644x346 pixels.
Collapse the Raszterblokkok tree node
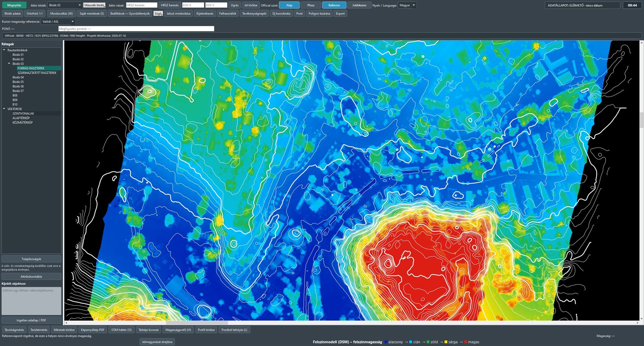click(4, 50)
